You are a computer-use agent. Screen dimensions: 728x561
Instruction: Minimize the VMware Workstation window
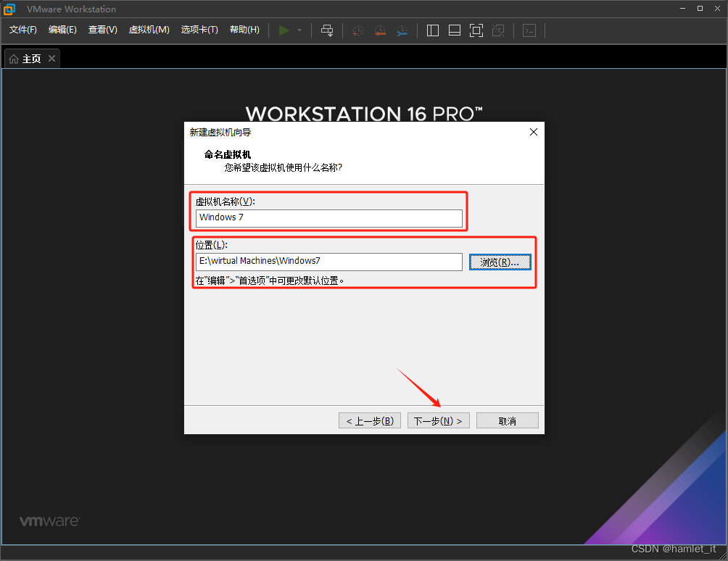682,9
